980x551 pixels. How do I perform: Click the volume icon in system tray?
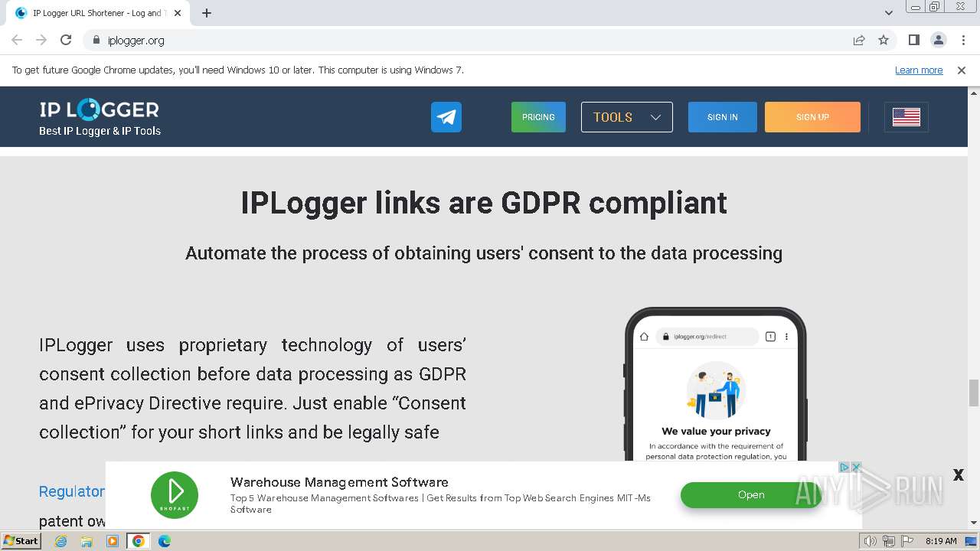pos(870,541)
